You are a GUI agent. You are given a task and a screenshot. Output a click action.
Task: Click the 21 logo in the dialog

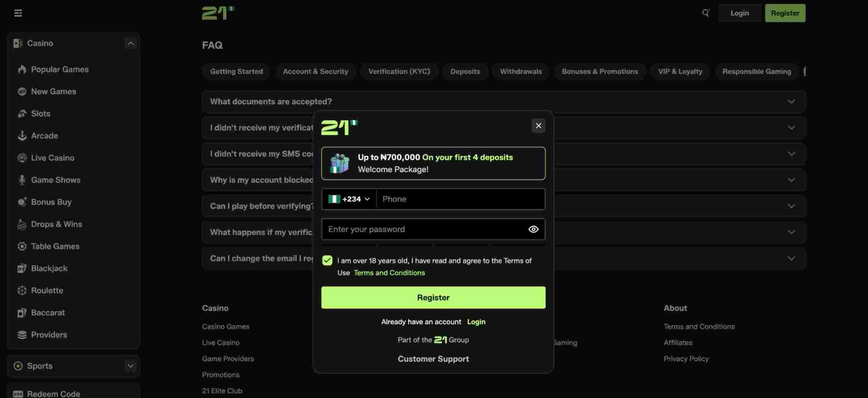tap(339, 127)
